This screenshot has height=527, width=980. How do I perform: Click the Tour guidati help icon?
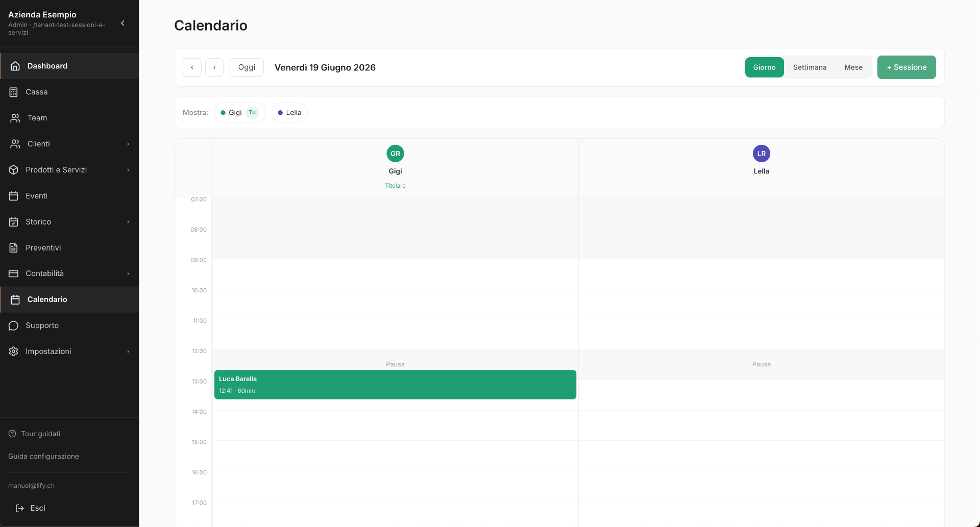click(12, 434)
